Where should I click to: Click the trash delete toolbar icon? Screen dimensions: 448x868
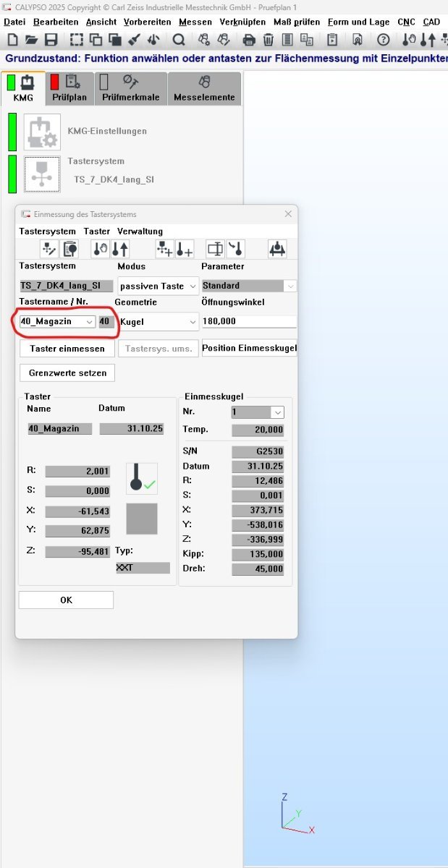click(x=269, y=40)
